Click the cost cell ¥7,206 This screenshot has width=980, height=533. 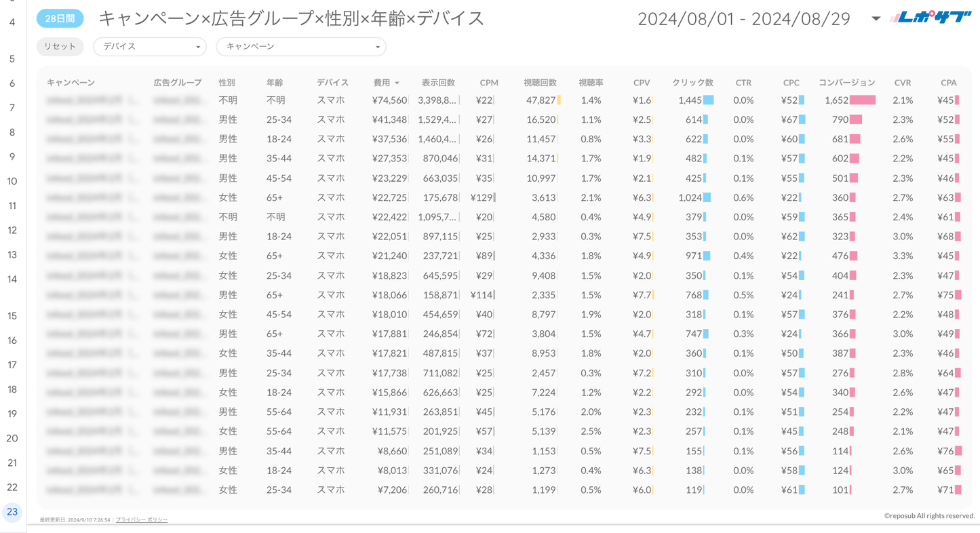[x=393, y=490]
